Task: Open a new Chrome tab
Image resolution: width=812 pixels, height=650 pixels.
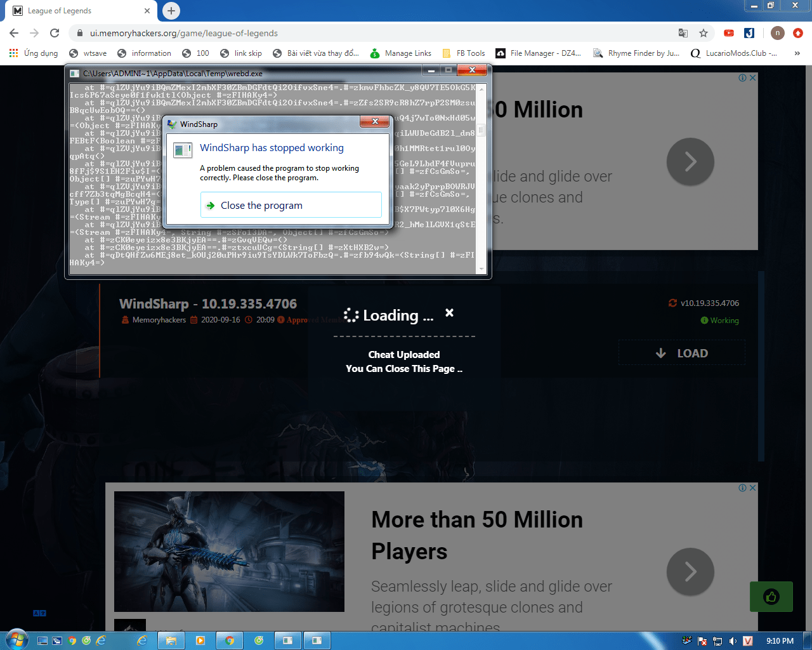Action: point(171,11)
